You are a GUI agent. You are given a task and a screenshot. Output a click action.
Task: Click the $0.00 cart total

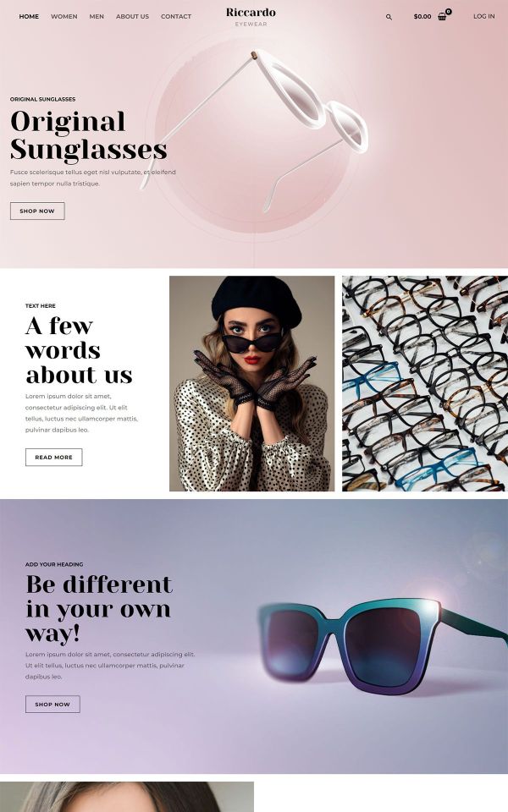422,17
